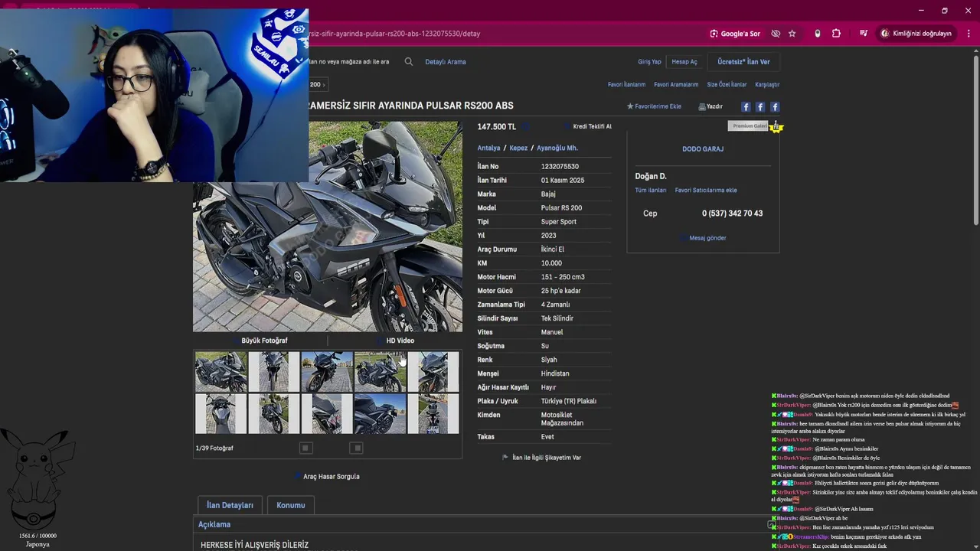
Task: Click chat message Ne zaman param olursa
Action: (839, 440)
